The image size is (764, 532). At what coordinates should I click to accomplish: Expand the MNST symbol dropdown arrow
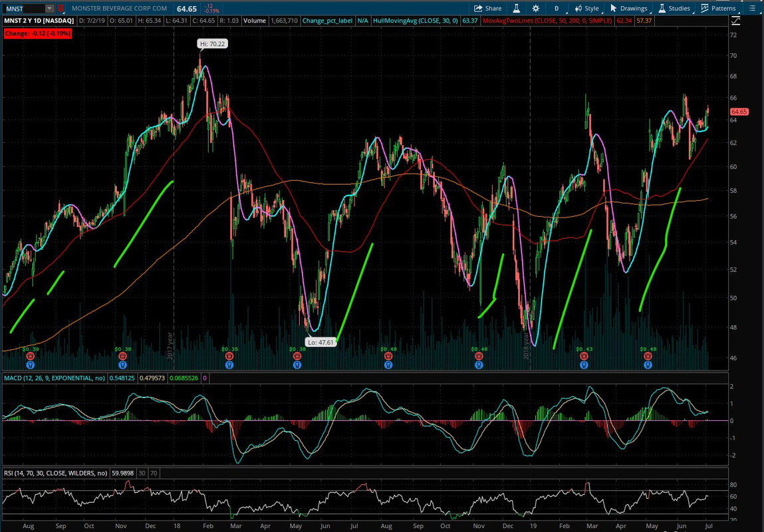(49, 8)
